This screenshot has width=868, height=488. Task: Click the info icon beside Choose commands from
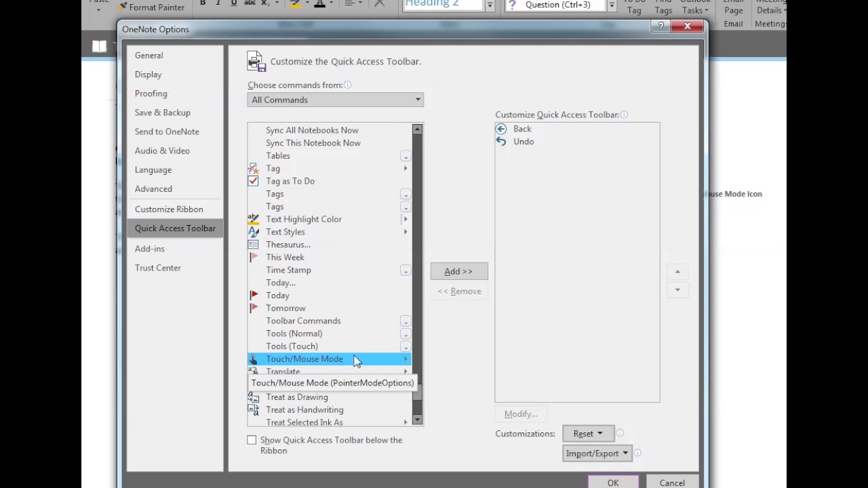347,85
